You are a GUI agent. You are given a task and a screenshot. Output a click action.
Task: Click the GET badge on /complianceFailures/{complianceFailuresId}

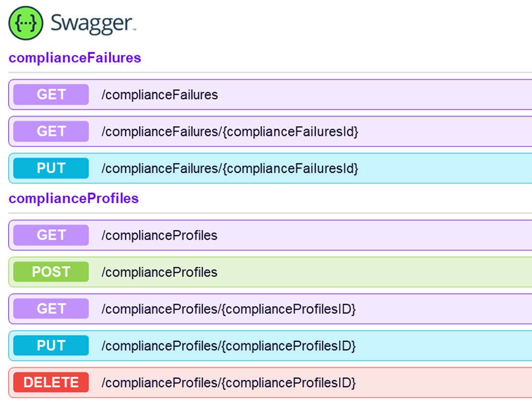click(50, 131)
